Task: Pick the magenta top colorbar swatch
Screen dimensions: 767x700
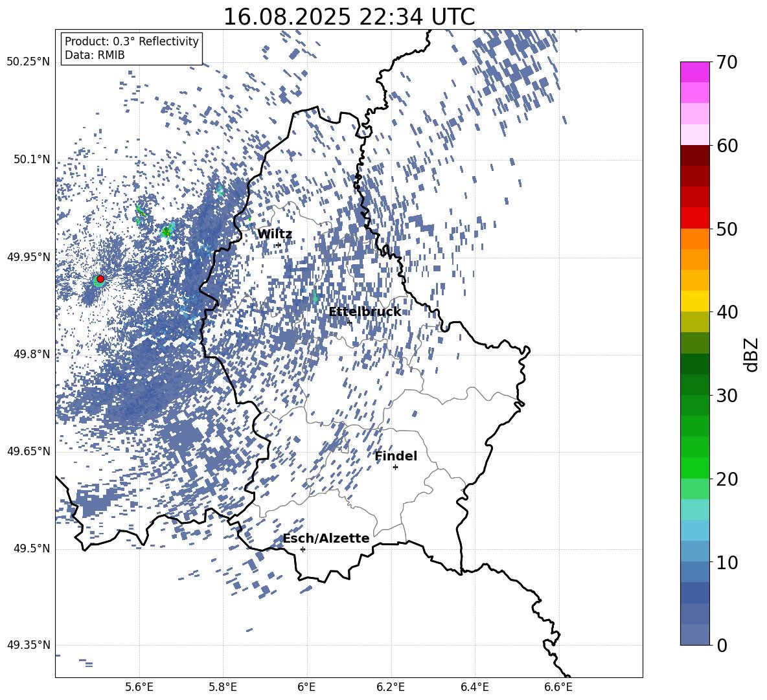Action: (694, 73)
